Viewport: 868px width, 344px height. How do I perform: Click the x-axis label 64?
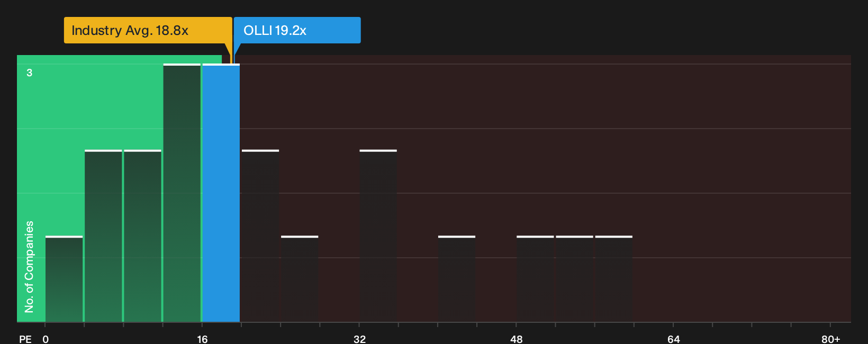[x=673, y=339]
